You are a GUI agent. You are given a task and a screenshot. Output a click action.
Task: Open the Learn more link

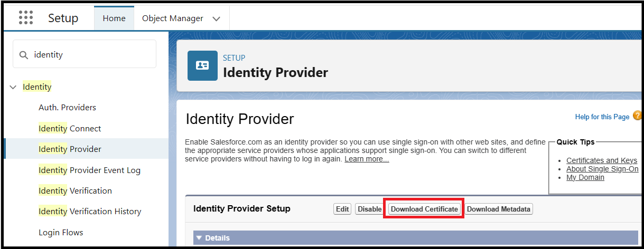click(367, 159)
